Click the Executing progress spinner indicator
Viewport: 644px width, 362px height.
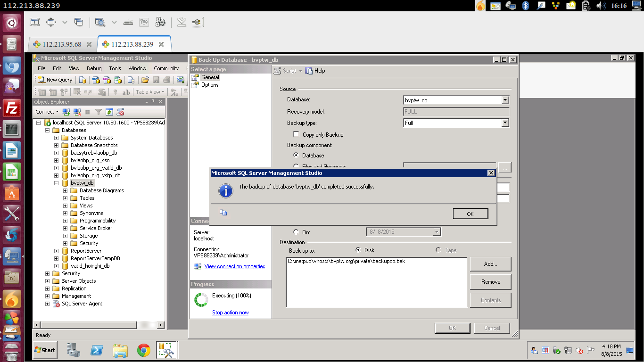click(201, 300)
